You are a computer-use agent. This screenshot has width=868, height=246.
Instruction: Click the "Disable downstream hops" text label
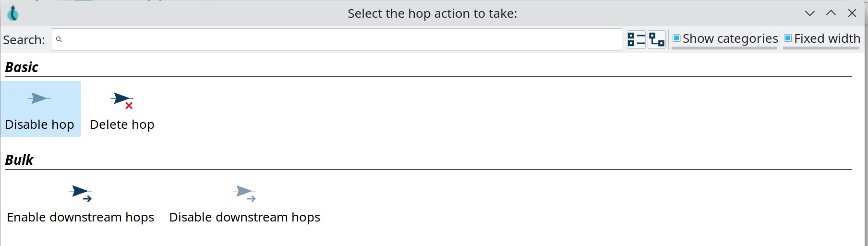244,217
